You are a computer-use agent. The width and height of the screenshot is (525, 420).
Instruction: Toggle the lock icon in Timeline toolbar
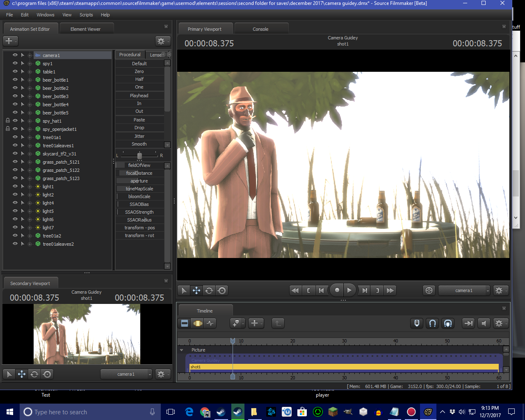[417, 323]
